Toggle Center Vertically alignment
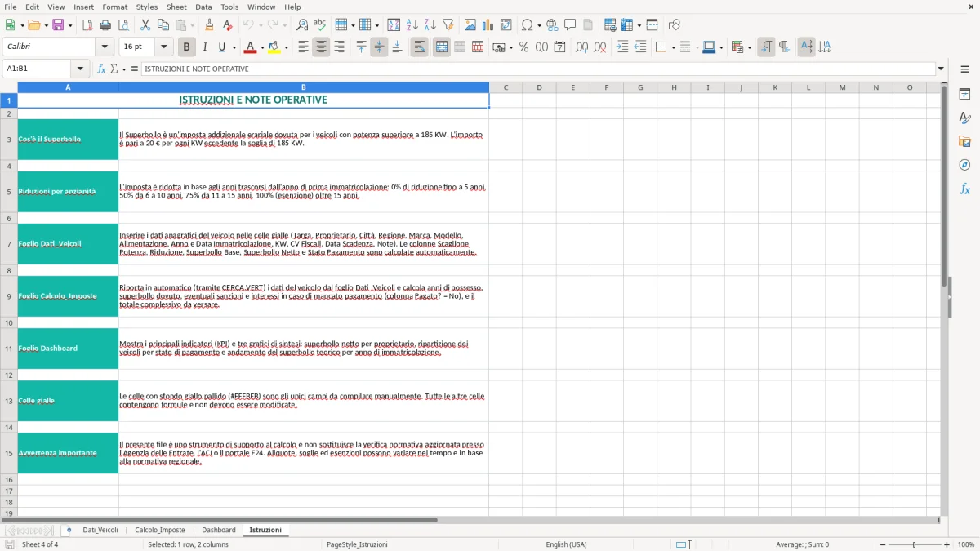 click(379, 47)
